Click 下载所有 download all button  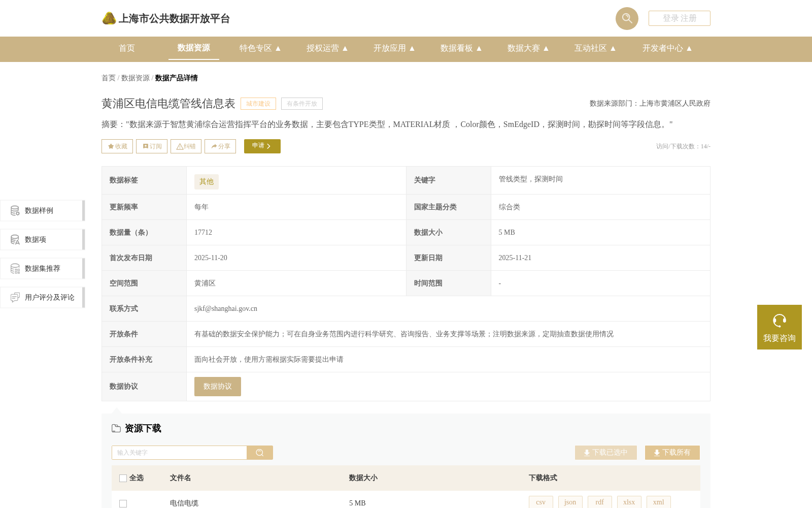(672, 453)
